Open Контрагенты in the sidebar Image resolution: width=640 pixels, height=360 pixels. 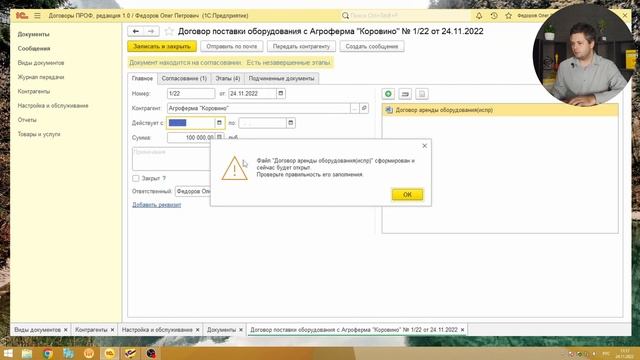point(34,91)
